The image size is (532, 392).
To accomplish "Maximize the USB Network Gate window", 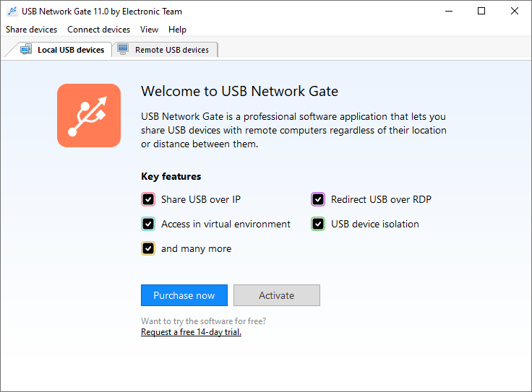I will [481, 12].
